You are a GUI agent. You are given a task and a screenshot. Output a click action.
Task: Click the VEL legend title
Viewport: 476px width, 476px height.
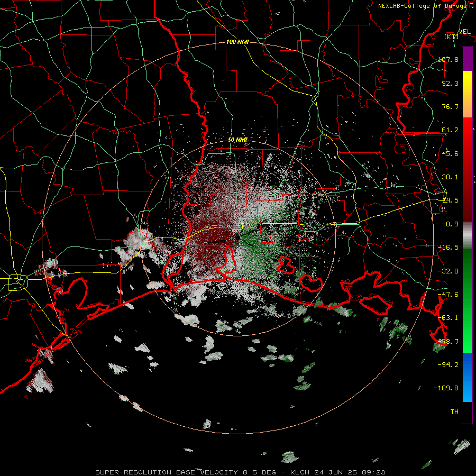coord(464,32)
